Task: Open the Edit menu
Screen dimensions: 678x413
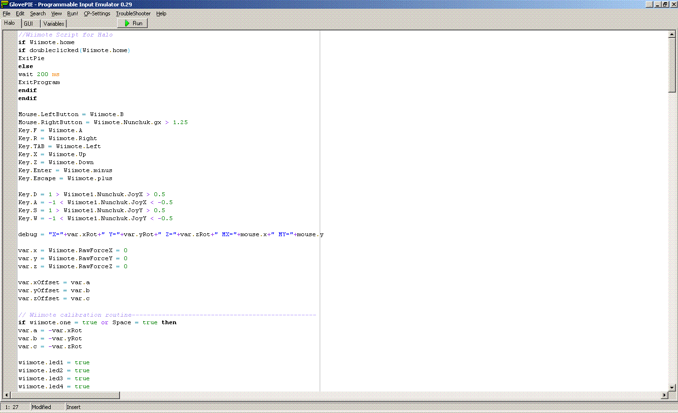Action: [20, 14]
